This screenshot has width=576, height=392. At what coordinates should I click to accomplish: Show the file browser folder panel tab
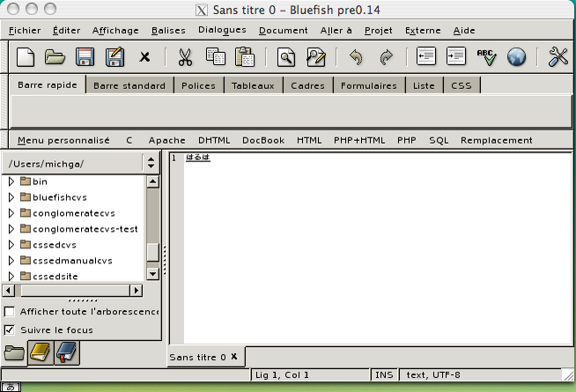point(14,353)
